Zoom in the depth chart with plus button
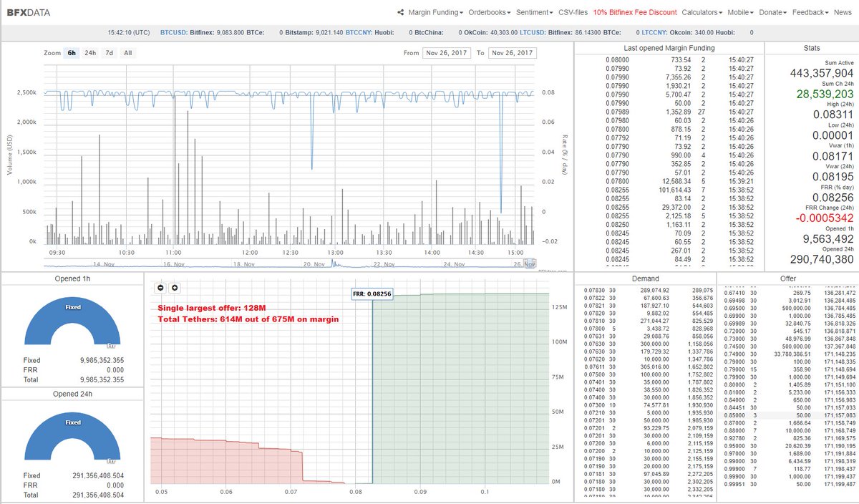The height and width of the screenshot is (504, 859). [x=174, y=287]
